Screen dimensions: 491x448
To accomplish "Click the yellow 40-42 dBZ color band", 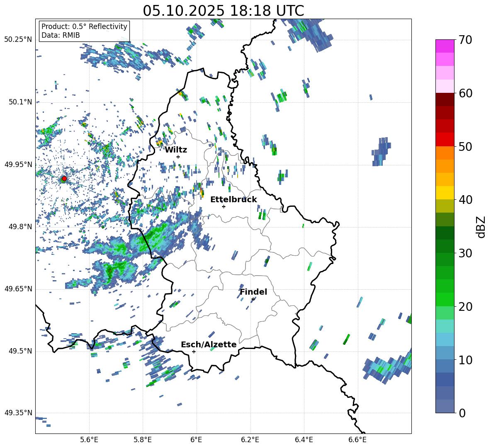I will pyautogui.click(x=445, y=192).
